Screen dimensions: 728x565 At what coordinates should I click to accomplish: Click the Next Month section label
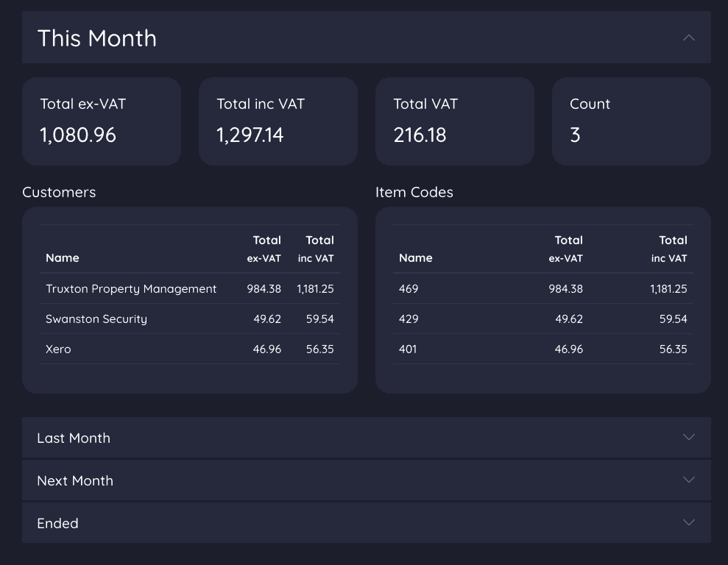[75, 480]
